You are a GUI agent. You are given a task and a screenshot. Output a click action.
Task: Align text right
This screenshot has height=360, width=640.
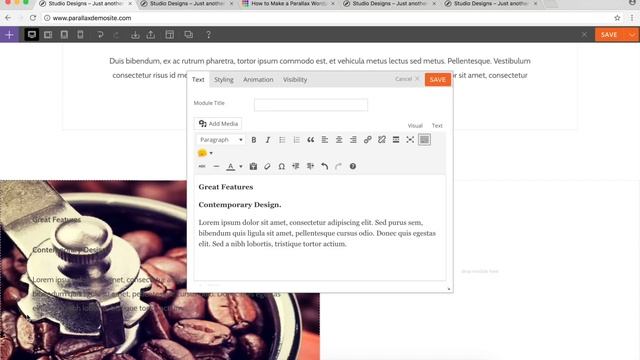(353, 140)
